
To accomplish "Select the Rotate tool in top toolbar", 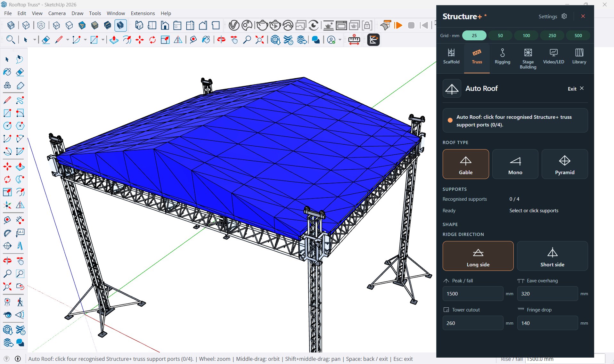I will pyautogui.click(x=152, y=40).
